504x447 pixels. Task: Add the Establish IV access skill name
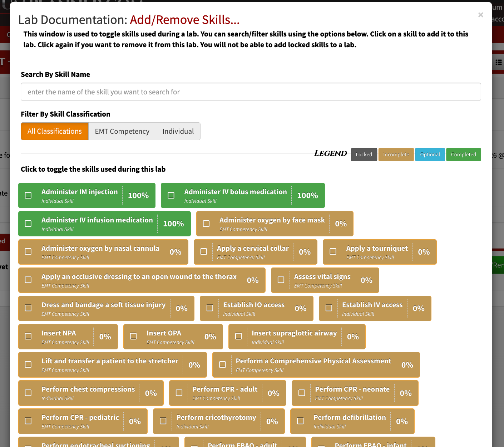pyautogui.click(x=372, y=305)
